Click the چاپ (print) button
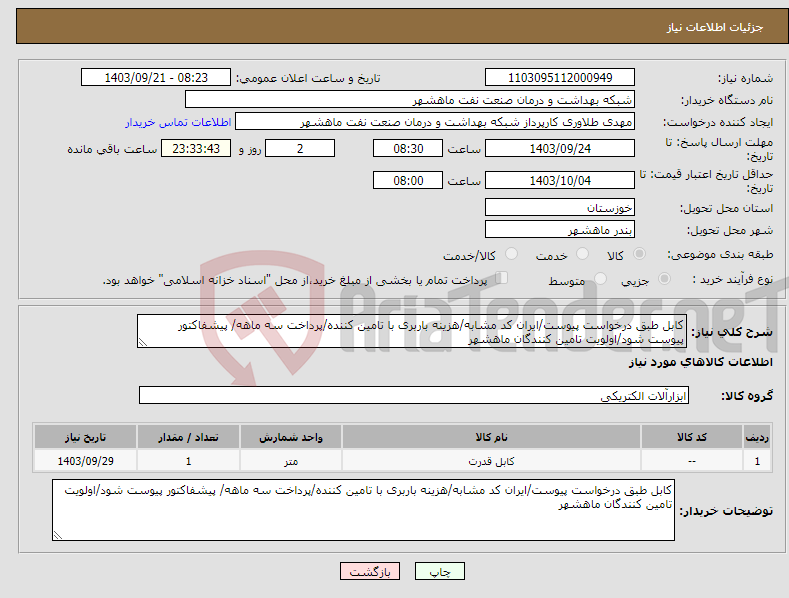 click(439, 571)
